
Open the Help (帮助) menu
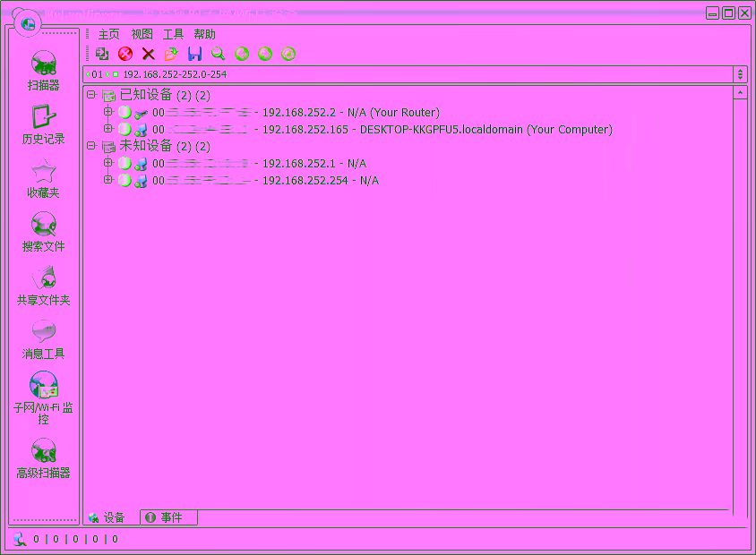pyautogui.click(x=204, y=34)
